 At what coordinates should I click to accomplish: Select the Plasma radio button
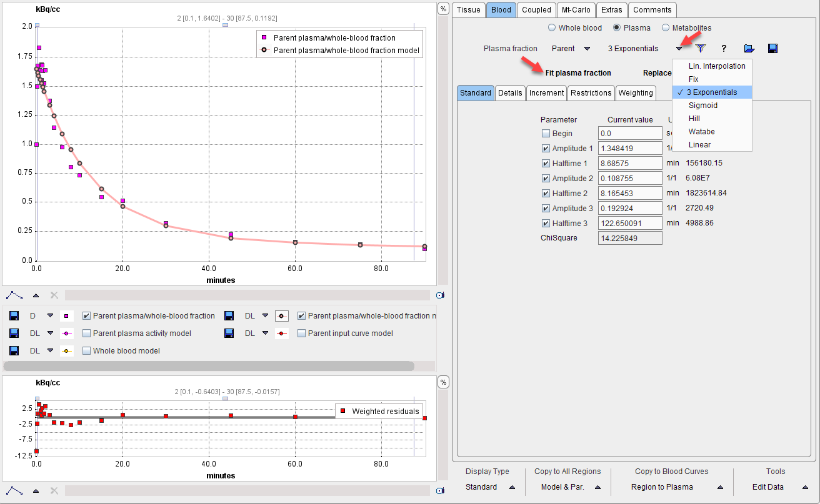click(x=617, y=27)
